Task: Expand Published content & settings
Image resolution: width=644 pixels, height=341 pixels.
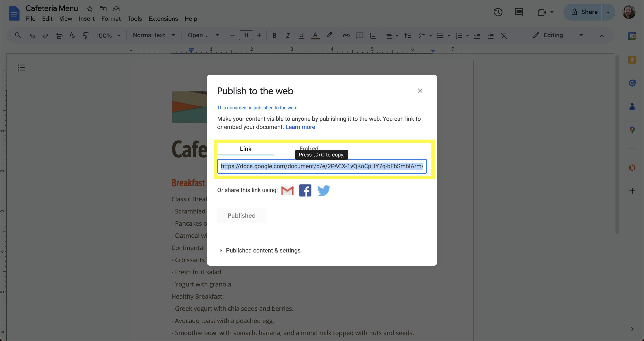Action: pos(260,250)
